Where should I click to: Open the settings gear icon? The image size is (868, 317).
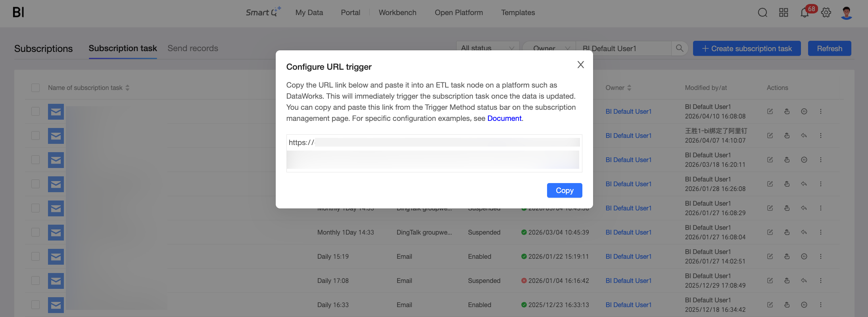pyautogui.click(x=826, y=13)
